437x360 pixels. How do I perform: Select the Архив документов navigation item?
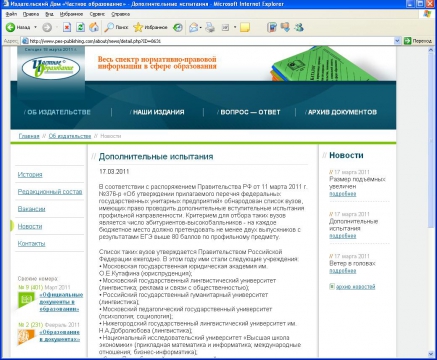click(341, 112)
